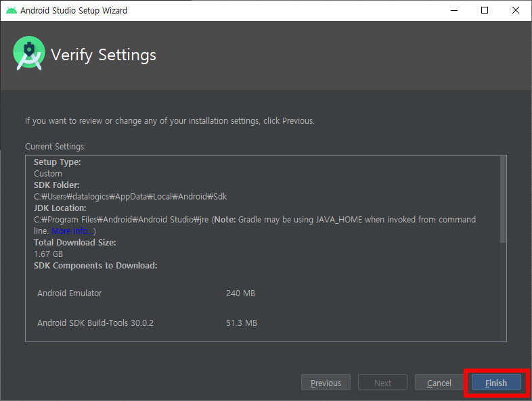Open the 'More info...' link
The image size is (532, 401).
click(72, 231)
